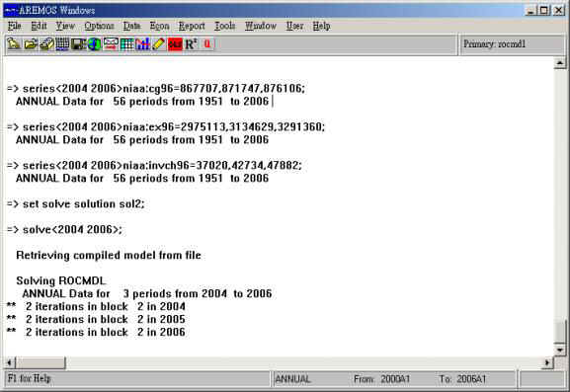Click the horizontal scrollbar right arrow
The width and height of the screenshot is (570, 392).
(547, 362)
